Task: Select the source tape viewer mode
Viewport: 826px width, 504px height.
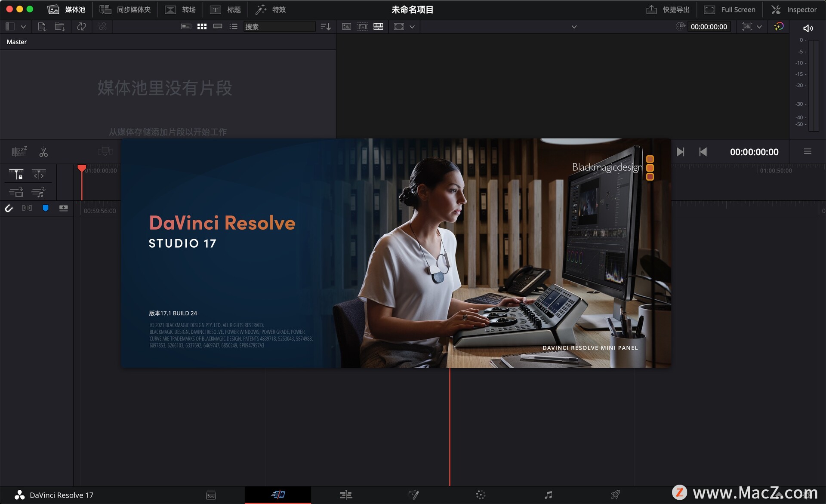Action: coord(362,27)
